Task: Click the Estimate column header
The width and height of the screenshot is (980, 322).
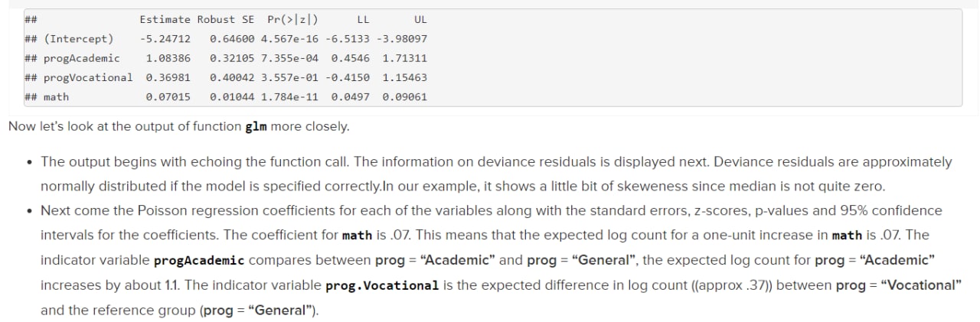Action: [165, 19]
